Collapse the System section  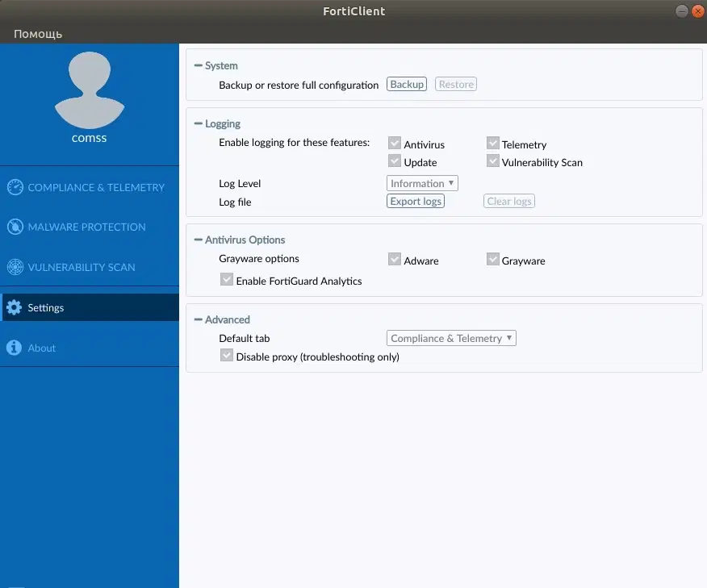click(198, 65)
